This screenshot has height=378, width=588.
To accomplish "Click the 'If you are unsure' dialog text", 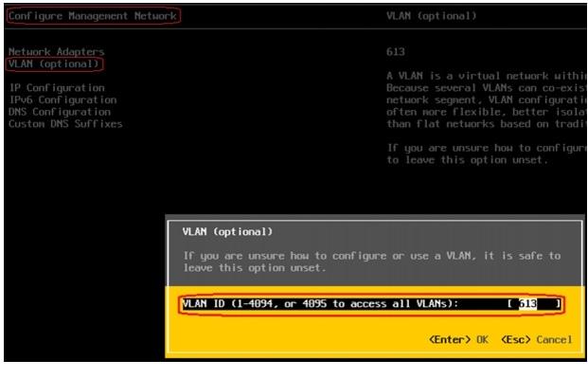I will (371, 261).
